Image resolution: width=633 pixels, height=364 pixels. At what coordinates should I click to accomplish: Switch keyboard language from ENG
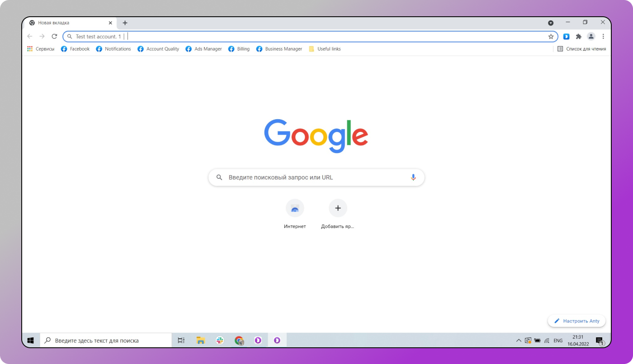tap(558, 341)
